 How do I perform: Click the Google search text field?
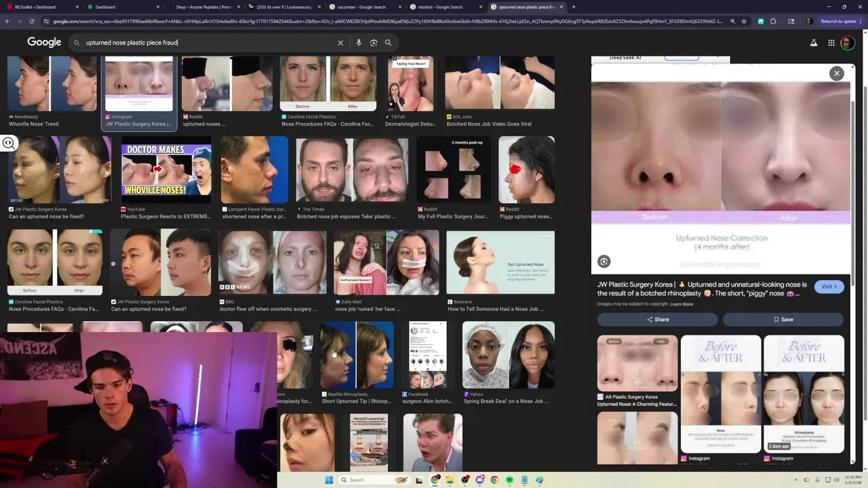pyautogui.click(x=210, y=43)
